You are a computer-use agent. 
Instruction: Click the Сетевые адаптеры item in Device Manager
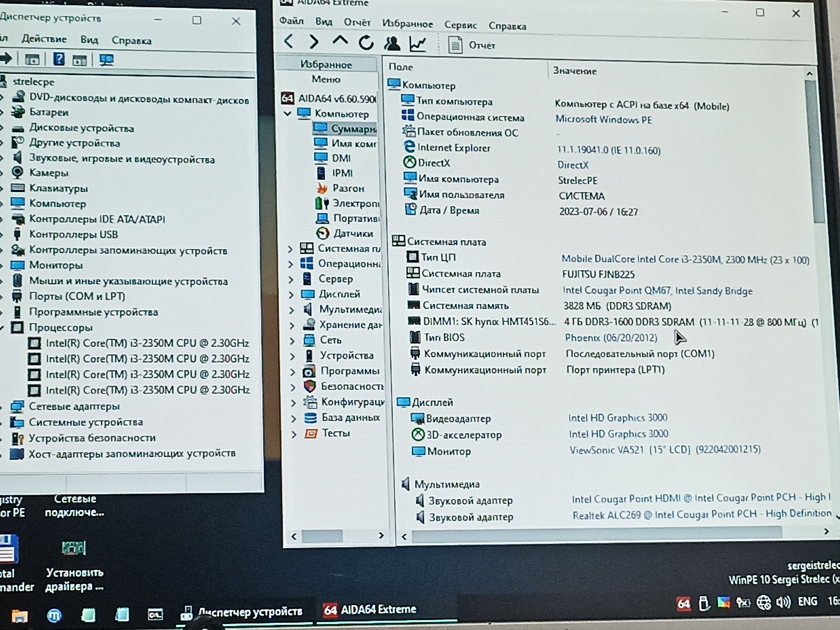coord(74,406)
